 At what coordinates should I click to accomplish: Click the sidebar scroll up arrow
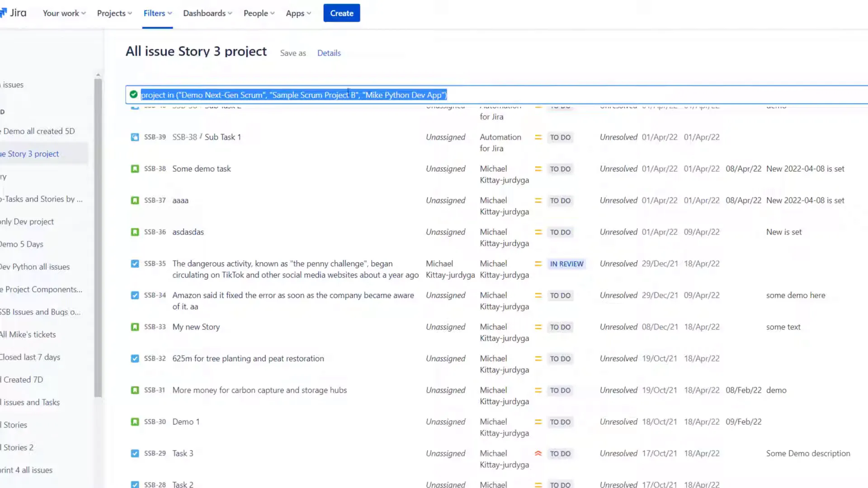[x=98, y=75]
